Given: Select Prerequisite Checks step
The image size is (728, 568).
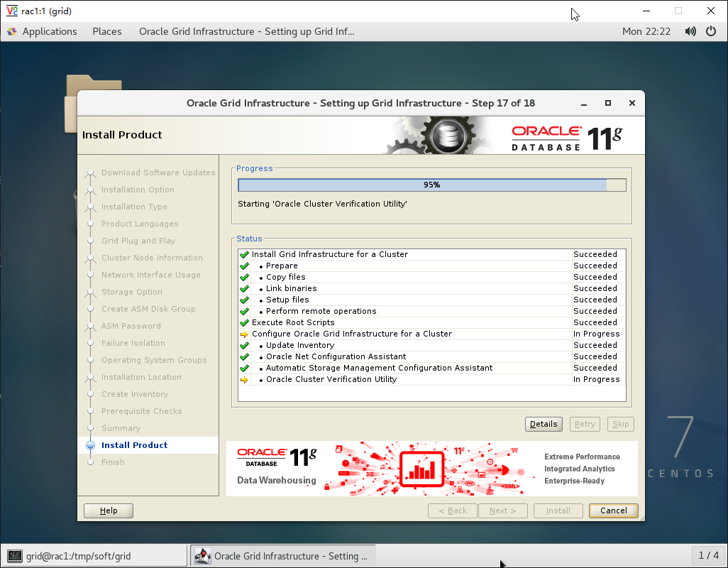Looking at the screenshot, I should coord(142,411).
